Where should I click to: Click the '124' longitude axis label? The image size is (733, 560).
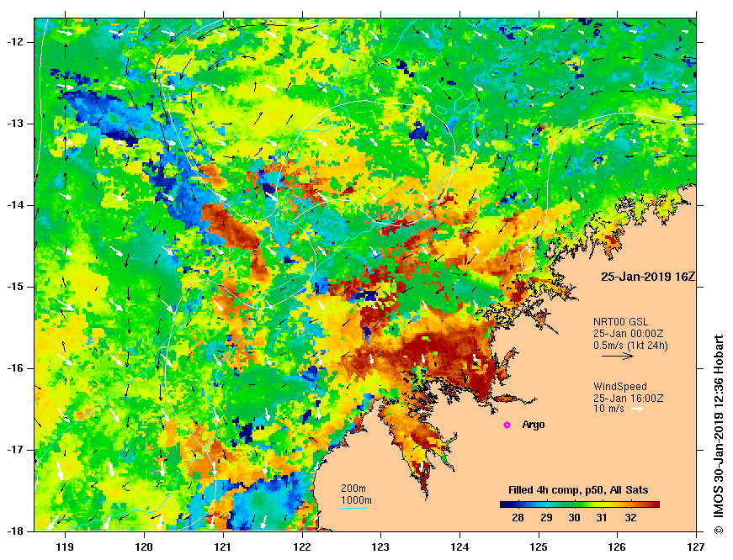coord(459,547)
